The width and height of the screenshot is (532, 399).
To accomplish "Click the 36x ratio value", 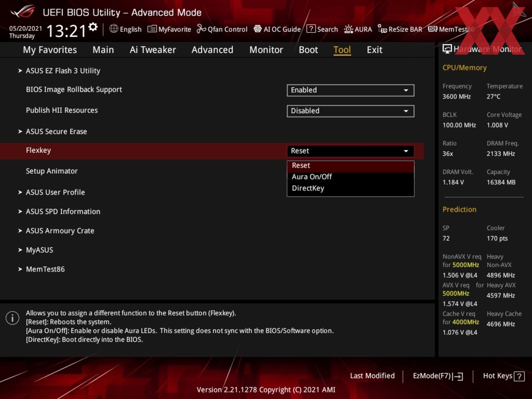I will click(448, 154).
